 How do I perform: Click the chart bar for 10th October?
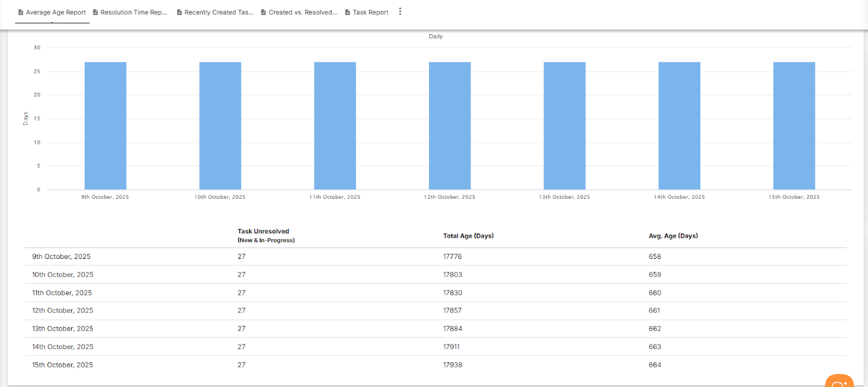[x=220, y=126]
